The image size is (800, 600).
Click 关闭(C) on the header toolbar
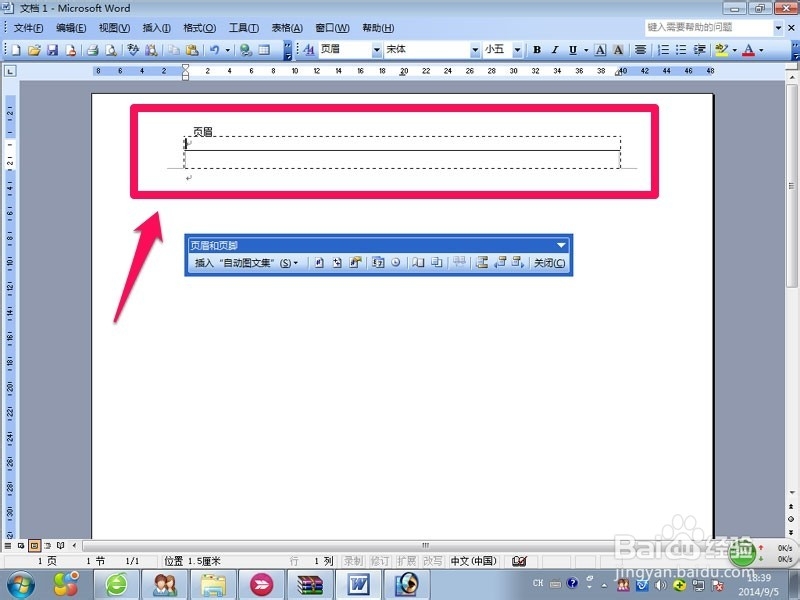tap(549, 263)
